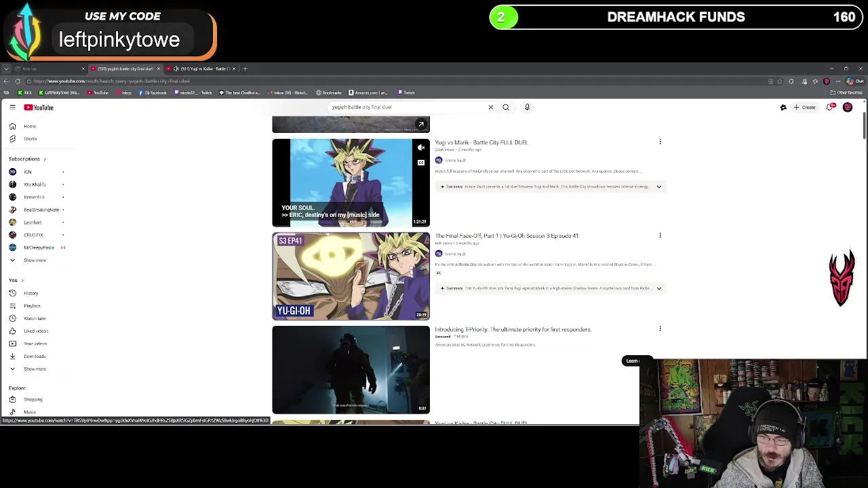Viewport: 868px width, 488px height.
Task: Click the page vertical scrollbar
Action: (865, 125)
